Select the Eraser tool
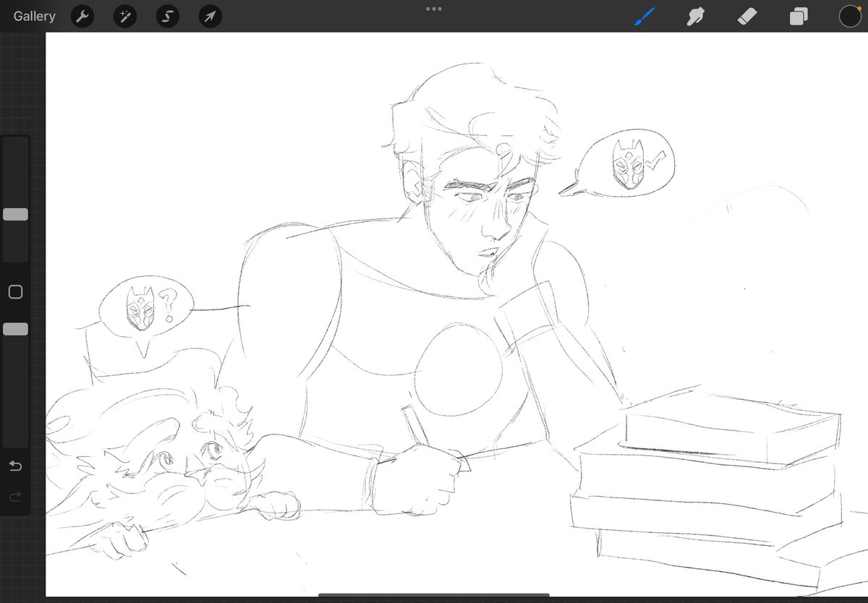The width and height of the screenshot is (868, 603). click(747, 16)
